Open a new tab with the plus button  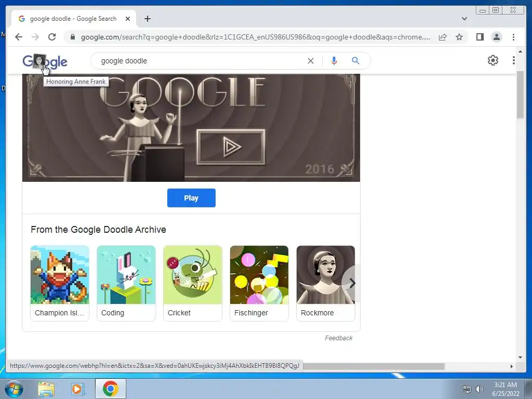tap(147, 19)
